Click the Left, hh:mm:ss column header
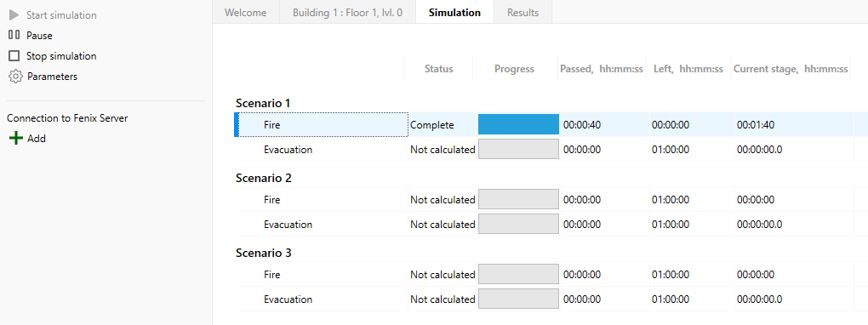The image size is (868, 325). tap(688, 69)
